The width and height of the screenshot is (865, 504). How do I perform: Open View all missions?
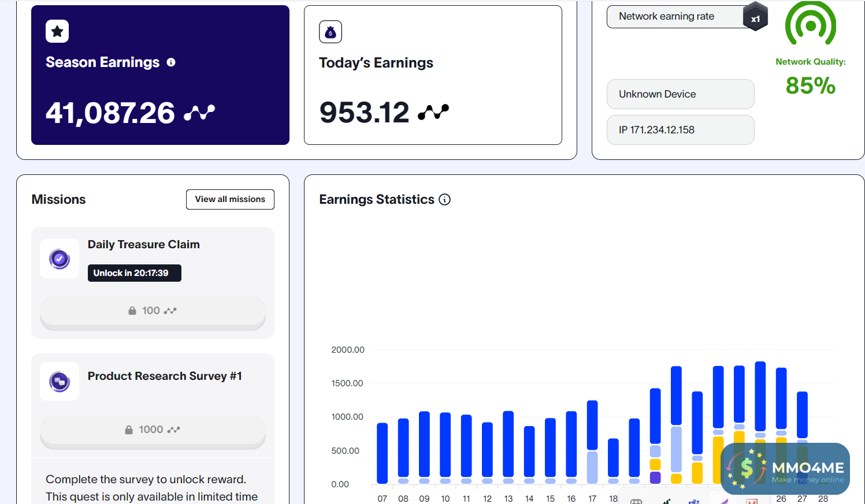pyautogui.click(x=230, y=199)
